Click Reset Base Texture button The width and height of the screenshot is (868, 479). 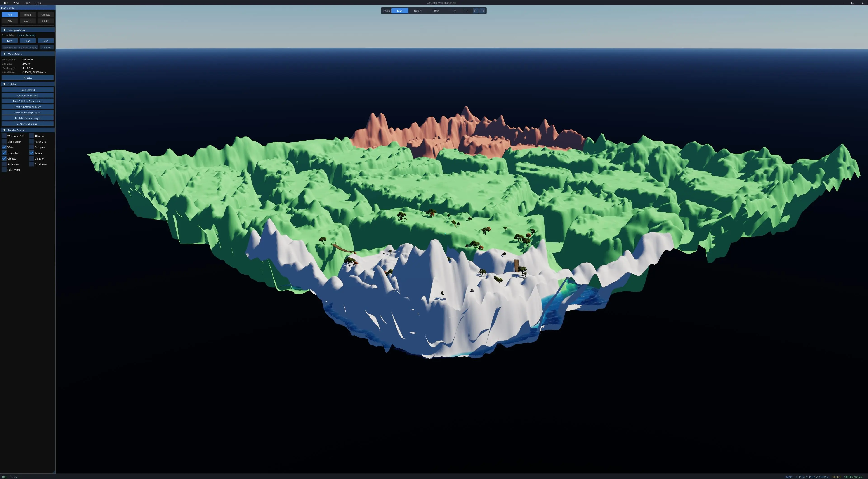pyautogui.click(x=28, y=96)
